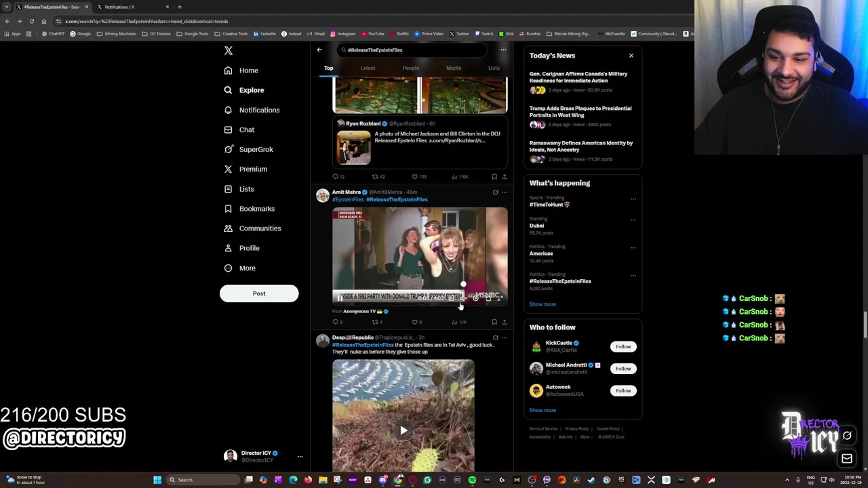Switch to the Latest tab
This screenshot has height=488, width=868.
[368, 68]
